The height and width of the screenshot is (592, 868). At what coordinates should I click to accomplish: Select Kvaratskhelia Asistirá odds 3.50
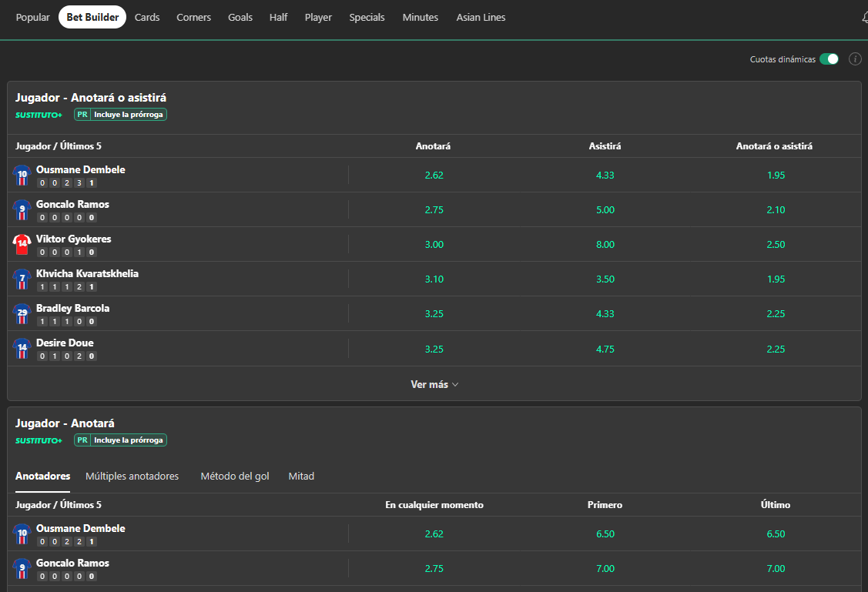click(x=605, y=279)
